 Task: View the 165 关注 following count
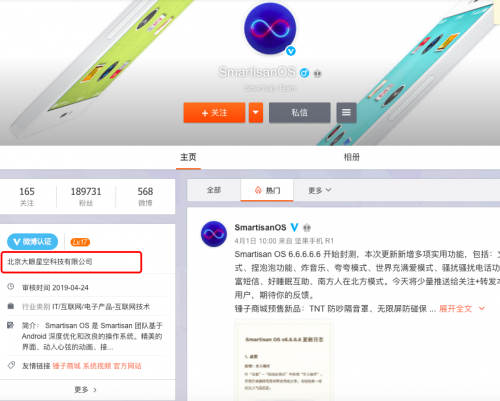coord(27,196)
